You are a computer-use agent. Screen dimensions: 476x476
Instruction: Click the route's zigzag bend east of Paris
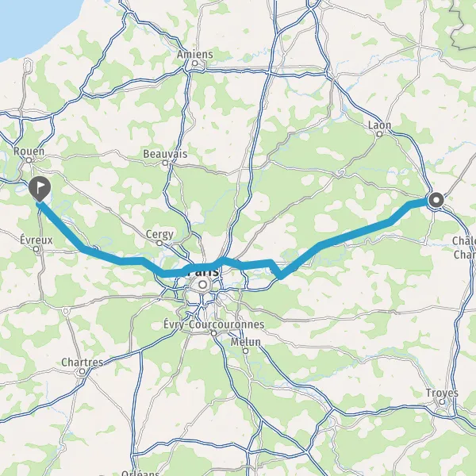(x=277, y=270)
